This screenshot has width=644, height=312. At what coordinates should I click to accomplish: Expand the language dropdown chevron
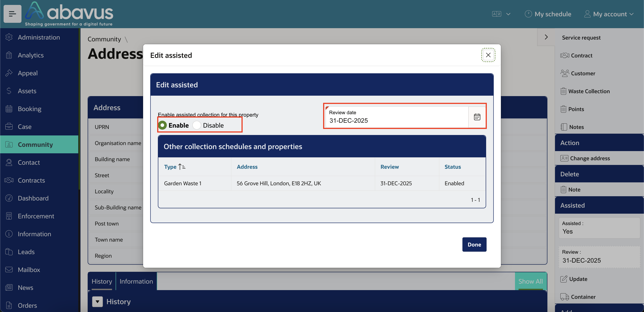[x=508, y=14]
